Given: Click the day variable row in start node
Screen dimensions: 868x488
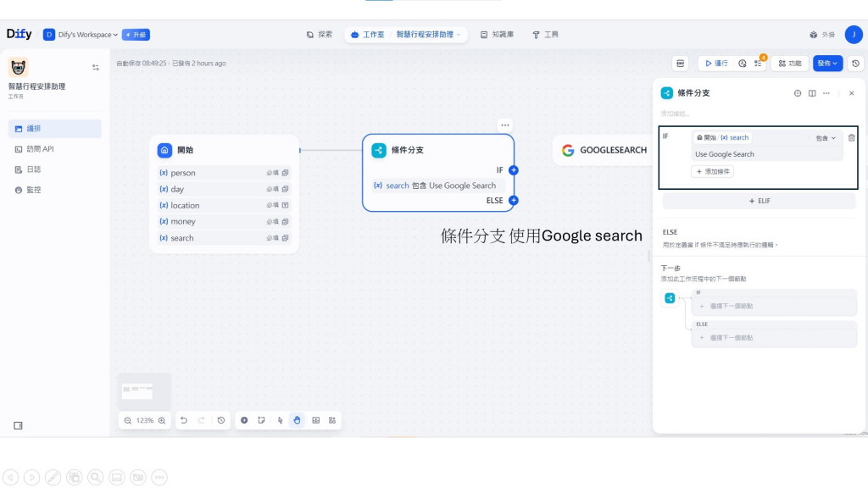Looking at the screenshot, I should 224,189.
